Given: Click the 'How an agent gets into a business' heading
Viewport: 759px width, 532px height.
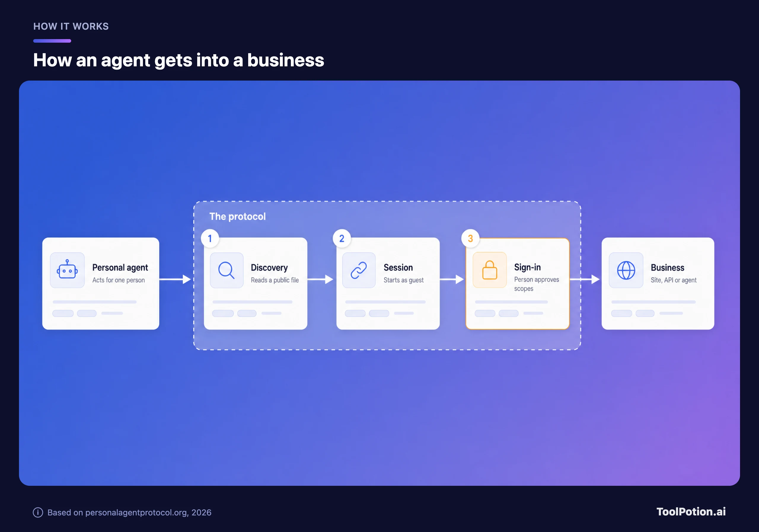Looking at the screenshot, I should pyautogui.click(x=178, y=60).
